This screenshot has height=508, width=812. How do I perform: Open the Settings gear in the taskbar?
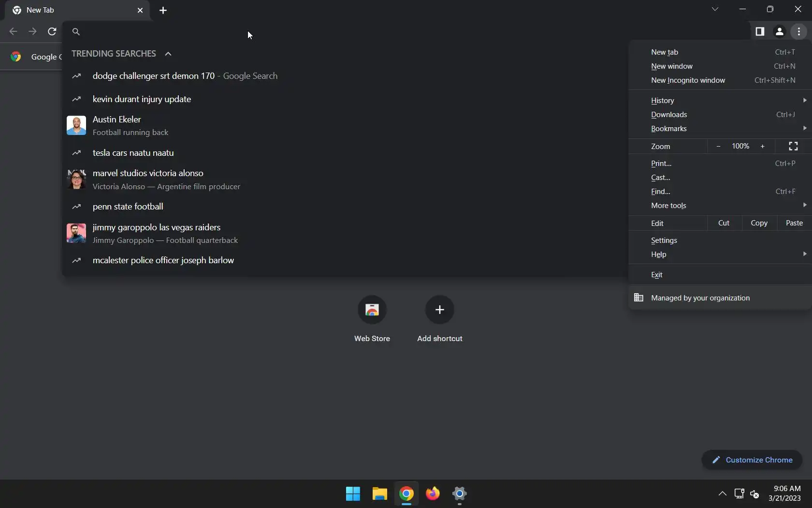[460, 494]
